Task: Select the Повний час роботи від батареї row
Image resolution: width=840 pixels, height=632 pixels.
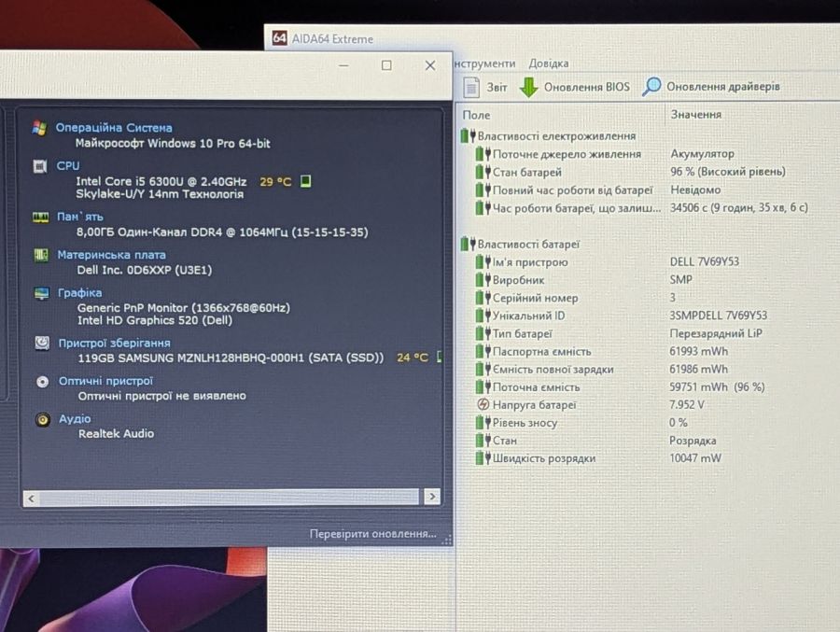Action: tap(649, 190)
